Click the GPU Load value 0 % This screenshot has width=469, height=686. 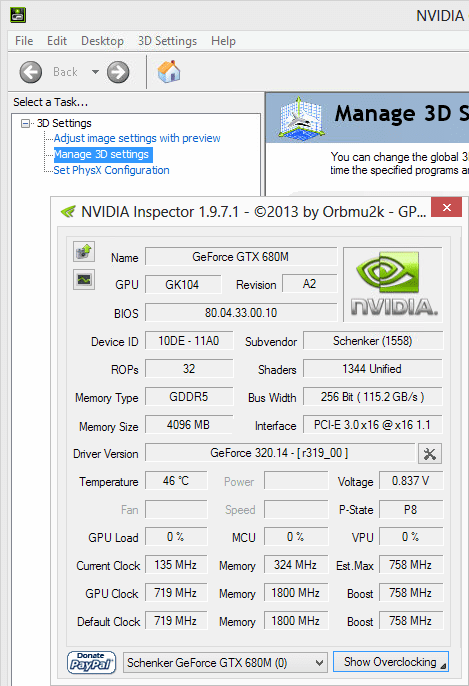click(x=176, y=537)
